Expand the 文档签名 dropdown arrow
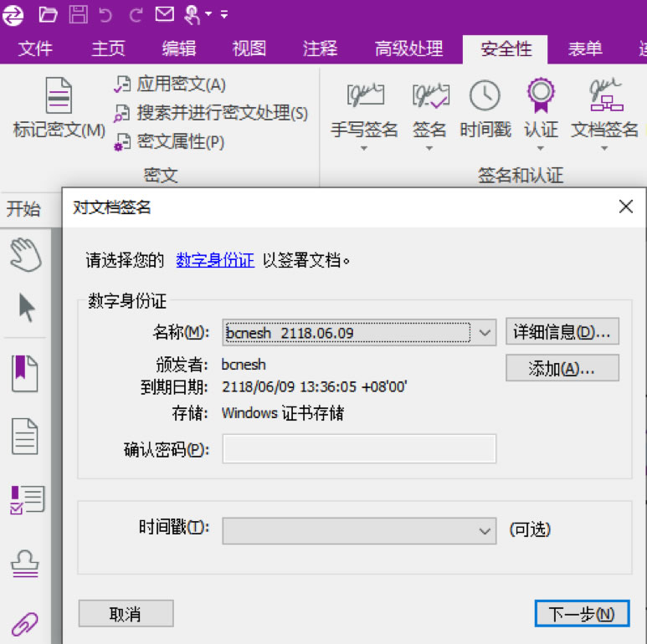Viewport: 647px width, 644px height. (x=604, y=149)
